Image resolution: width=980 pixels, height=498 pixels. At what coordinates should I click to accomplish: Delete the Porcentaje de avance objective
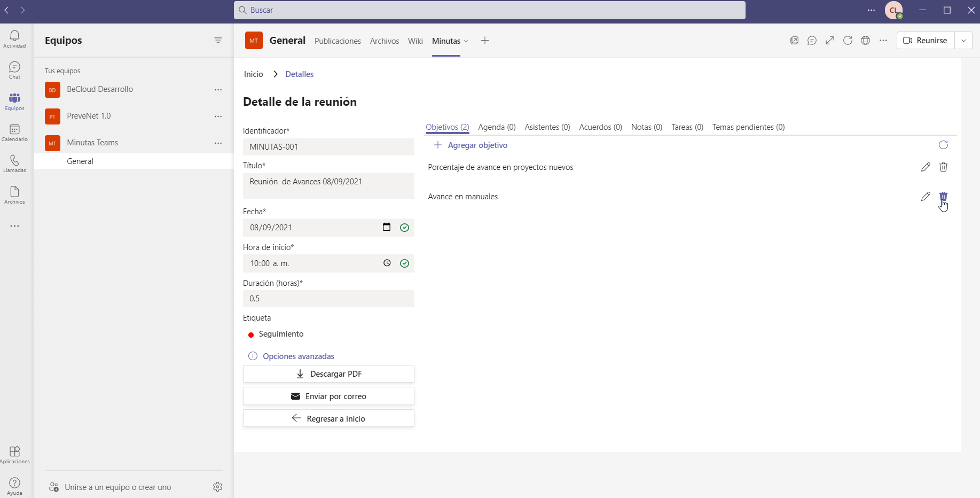point(943,167)
